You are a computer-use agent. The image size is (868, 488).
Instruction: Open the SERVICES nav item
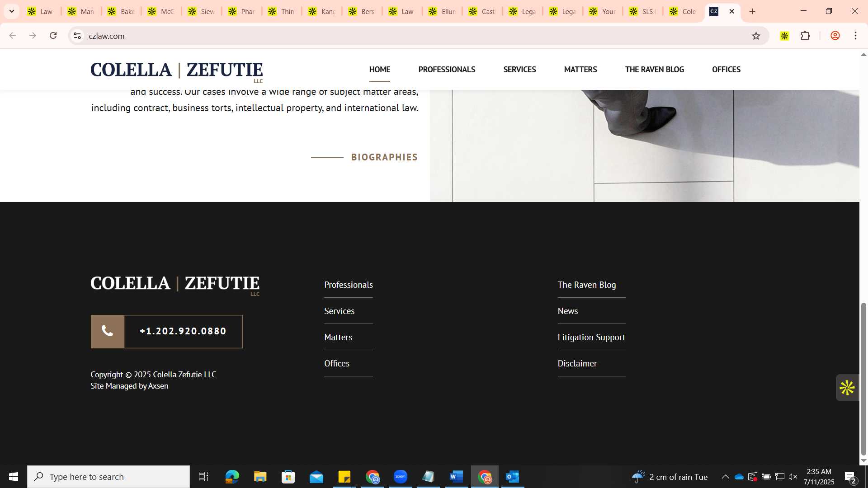[519, 70]
